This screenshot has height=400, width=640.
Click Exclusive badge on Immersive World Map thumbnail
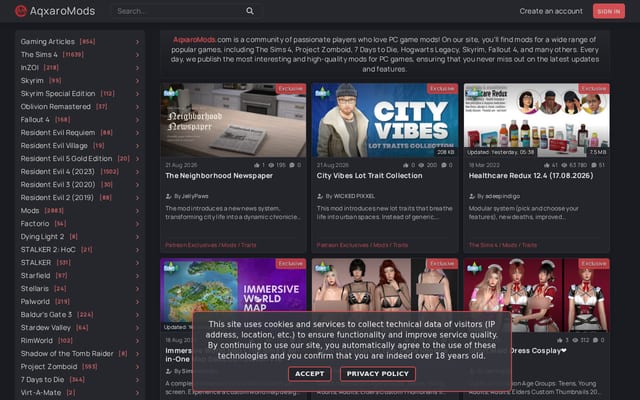point(291,264)
